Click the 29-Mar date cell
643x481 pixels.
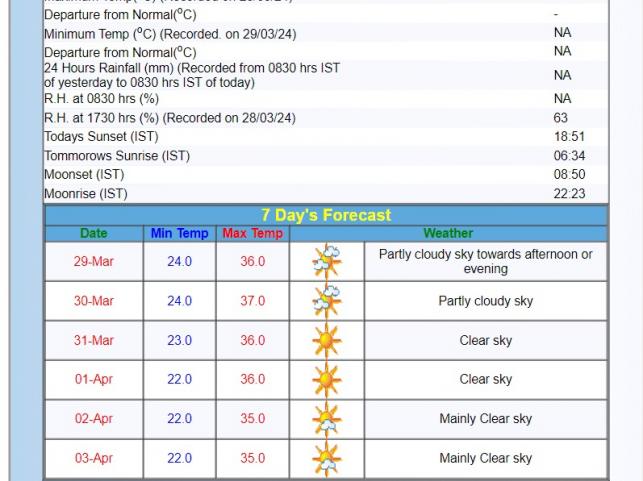coord(93,262)
